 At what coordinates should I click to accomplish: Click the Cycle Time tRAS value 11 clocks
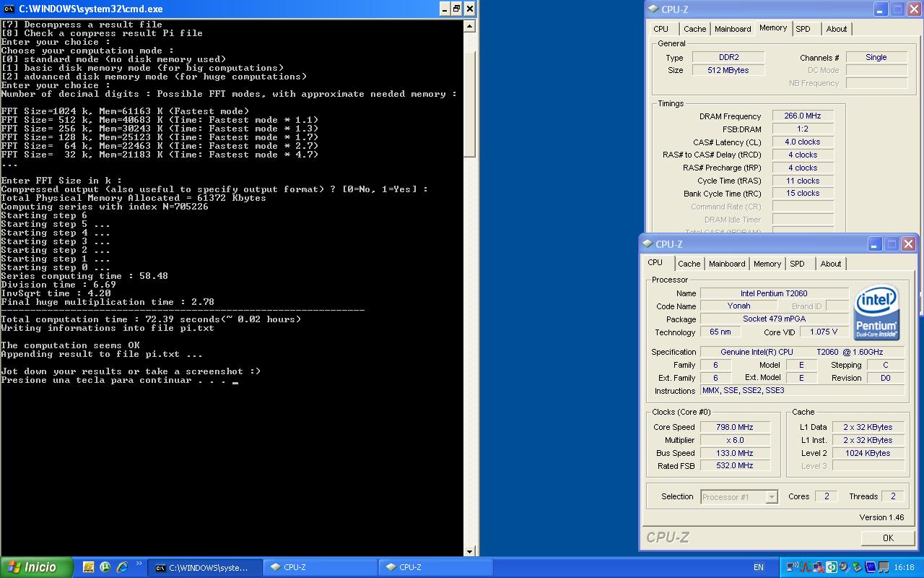point(802,181)
